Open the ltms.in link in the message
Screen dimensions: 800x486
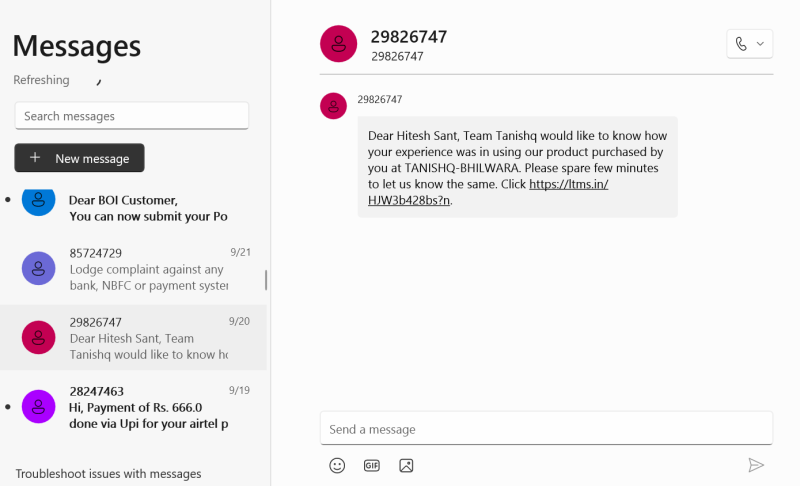(568, 184)
